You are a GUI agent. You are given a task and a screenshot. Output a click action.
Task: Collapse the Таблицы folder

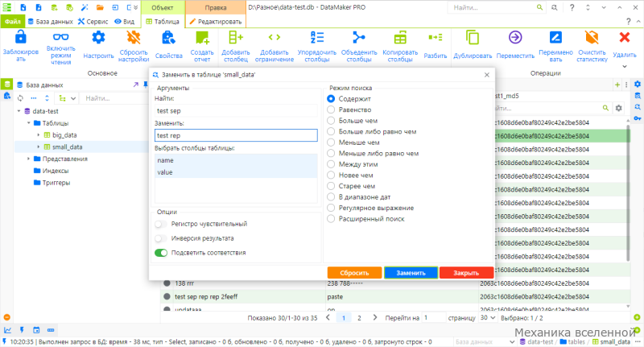pos(29,123)
